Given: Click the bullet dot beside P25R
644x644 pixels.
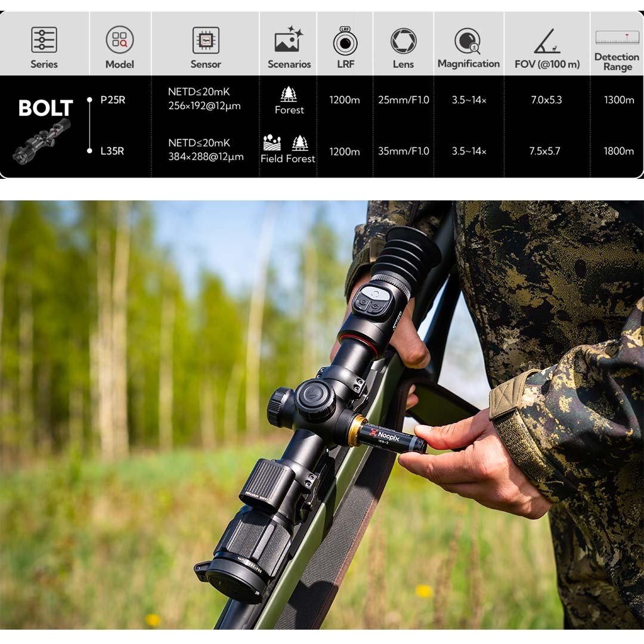Looking at the screenshot, I should (x=89, y=100).
